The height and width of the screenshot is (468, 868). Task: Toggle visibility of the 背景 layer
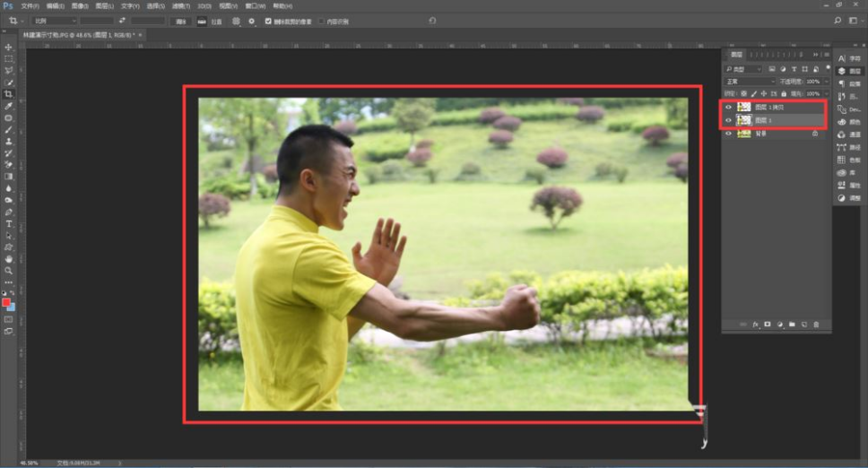tap(728, 133)
